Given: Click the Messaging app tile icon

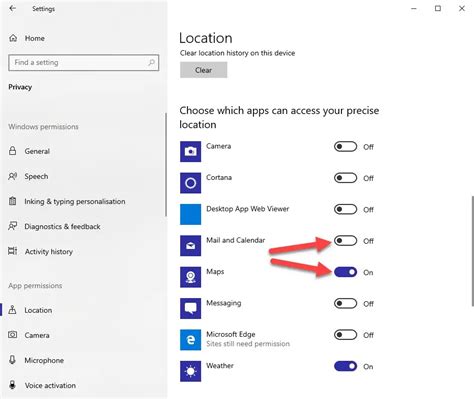Looking at the screenshot, I should pos(190,308).
